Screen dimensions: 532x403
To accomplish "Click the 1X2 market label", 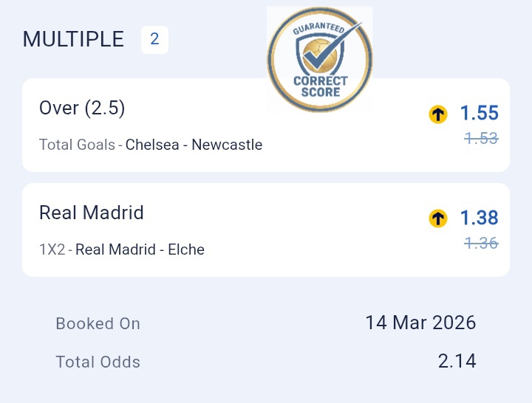I will [x=52, y=249].
